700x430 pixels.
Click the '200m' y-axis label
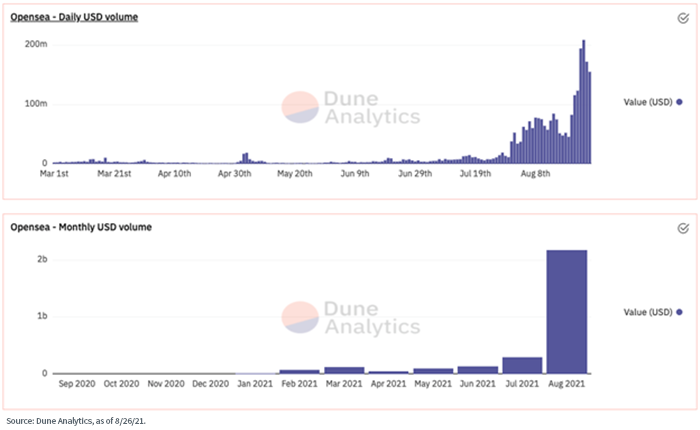[x=36, y=44]
